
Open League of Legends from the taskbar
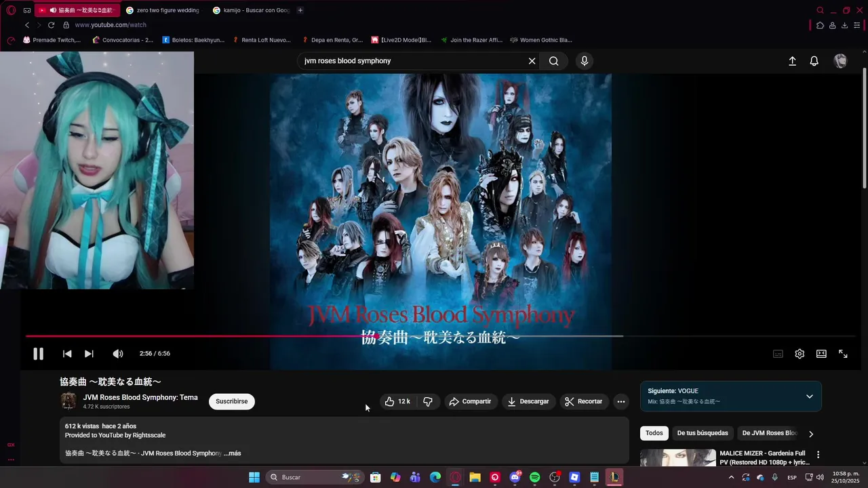tap(614, 477)
